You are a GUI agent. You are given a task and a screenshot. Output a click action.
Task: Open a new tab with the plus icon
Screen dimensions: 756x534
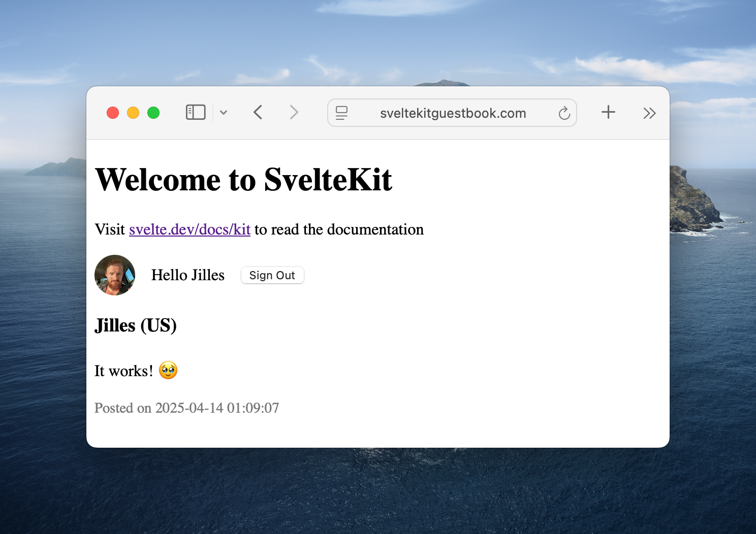click(608, 112)
